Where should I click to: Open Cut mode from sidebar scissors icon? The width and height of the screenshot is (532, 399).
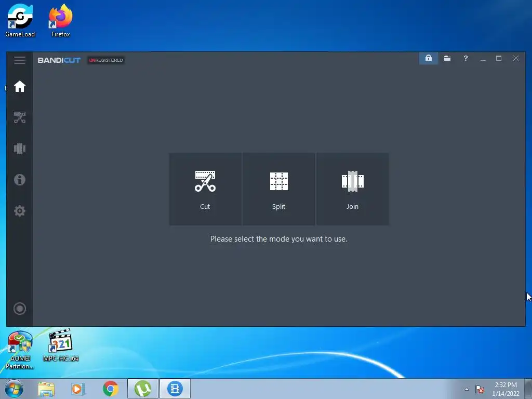20,117
